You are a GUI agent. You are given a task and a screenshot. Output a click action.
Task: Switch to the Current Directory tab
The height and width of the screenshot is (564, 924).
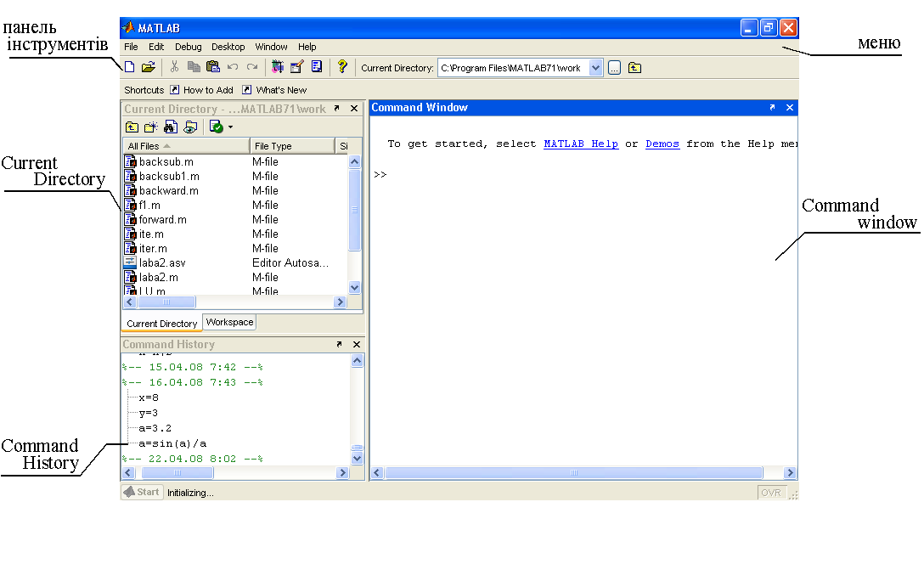pyautogui.click(x=161, y=324)
